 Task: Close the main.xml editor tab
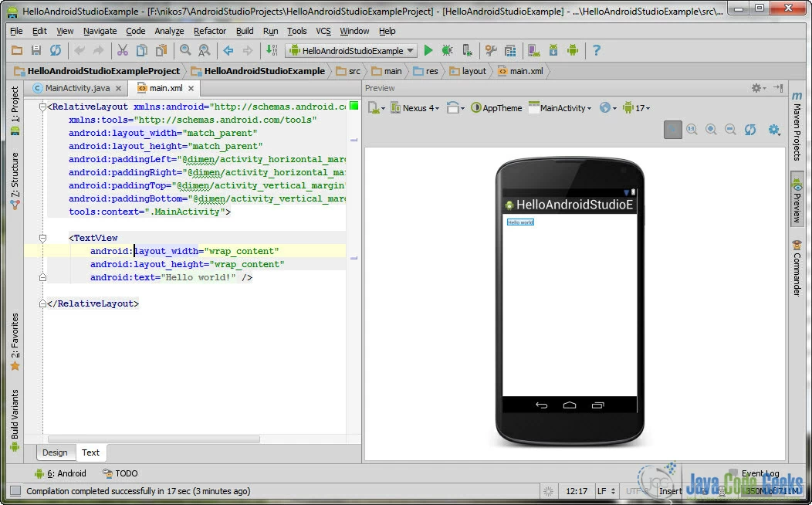tap(191, 89)
